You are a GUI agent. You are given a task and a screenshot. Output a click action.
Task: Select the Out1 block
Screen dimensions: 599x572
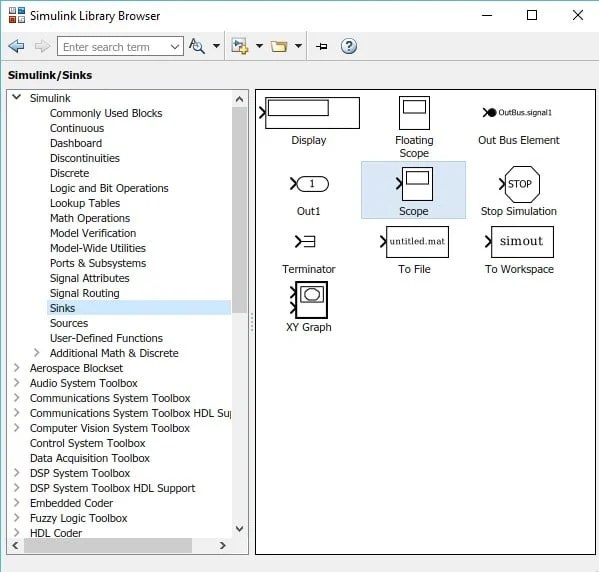tap(309, 184)
